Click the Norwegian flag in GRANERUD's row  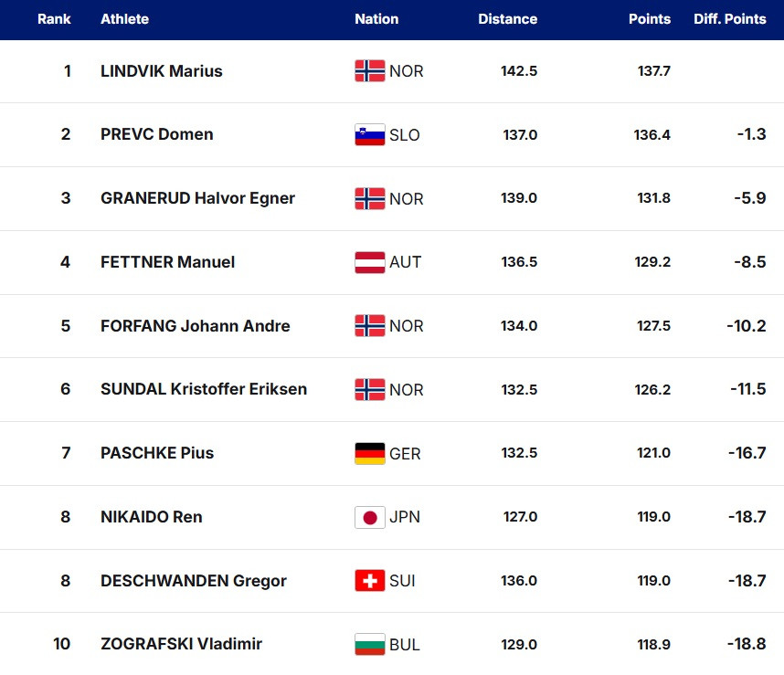(369, 199)
